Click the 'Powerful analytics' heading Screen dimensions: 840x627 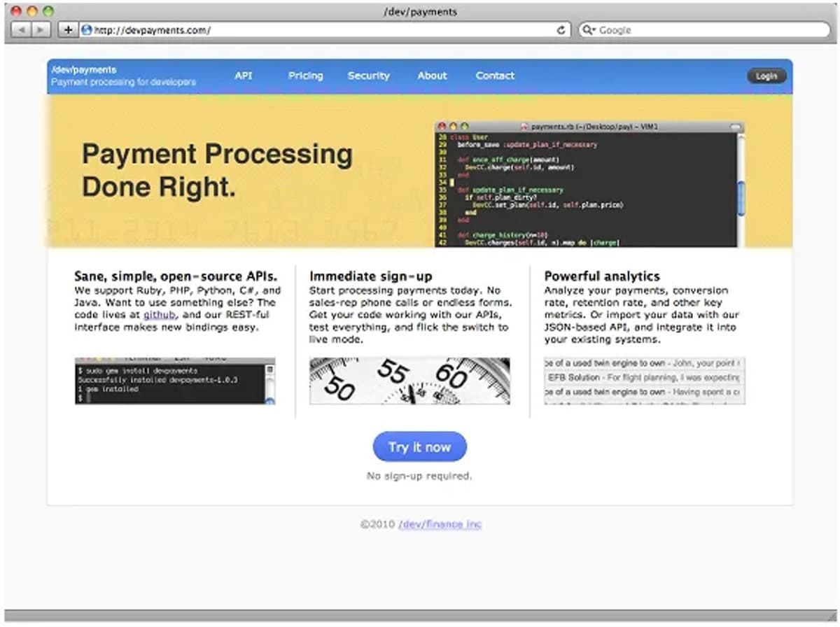click(602, 276)
